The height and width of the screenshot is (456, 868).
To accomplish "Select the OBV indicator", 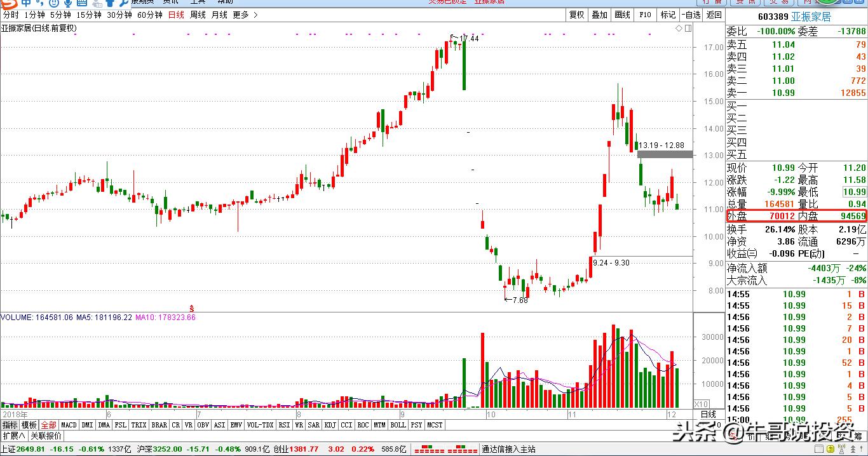I will pos(203,425).
